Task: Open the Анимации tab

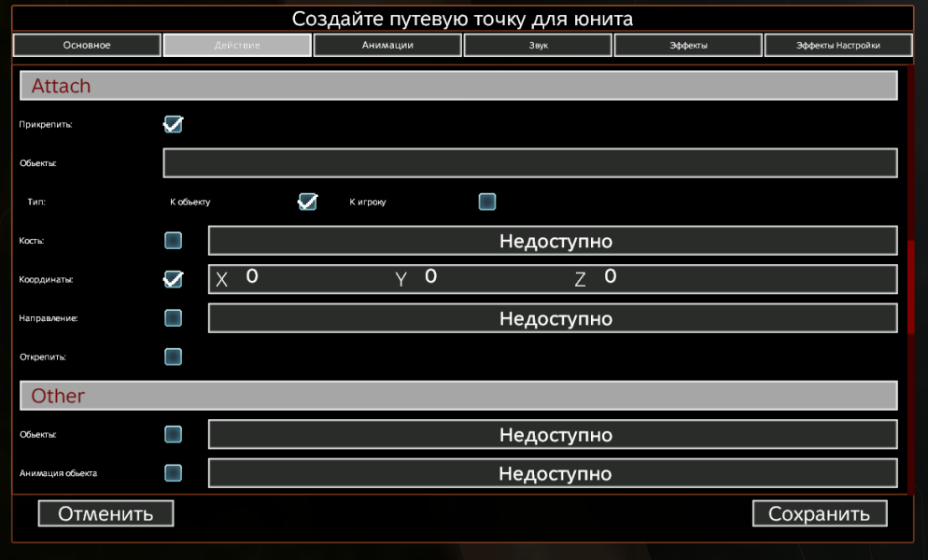Action: [387, 45]
